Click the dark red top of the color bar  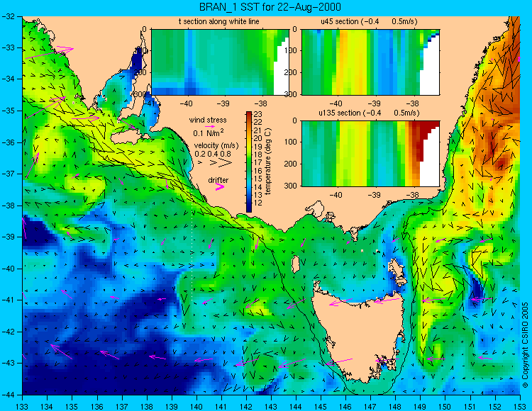pyautogui.click(x=249, y=114)
